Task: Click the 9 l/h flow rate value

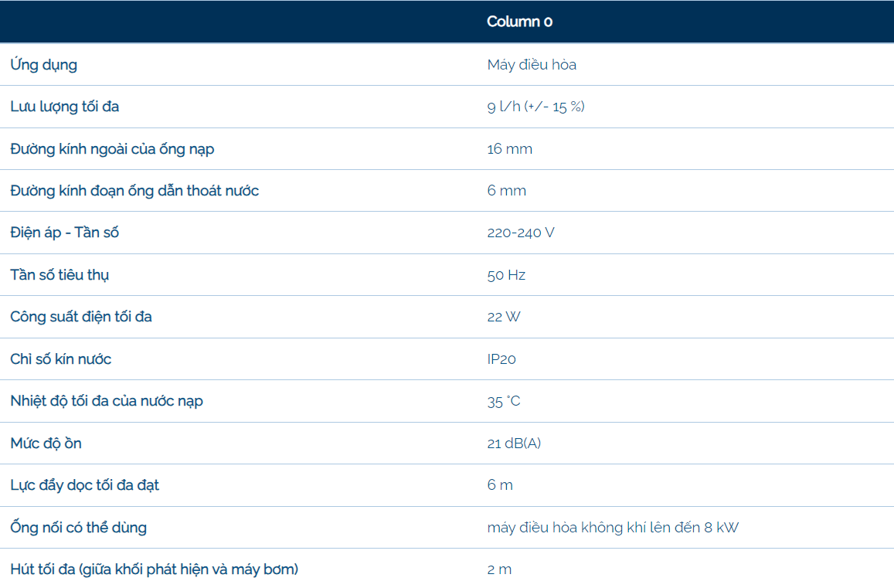Action: pos(535,107)
